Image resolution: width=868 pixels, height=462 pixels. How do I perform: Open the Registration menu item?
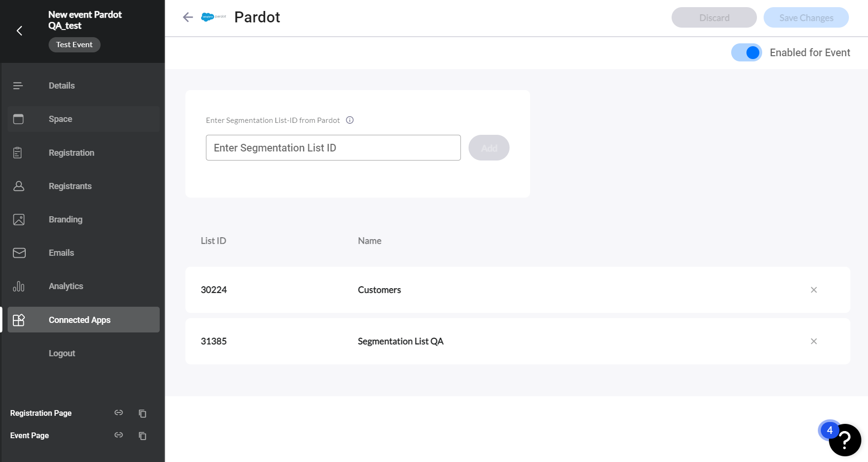pos(83,153)
